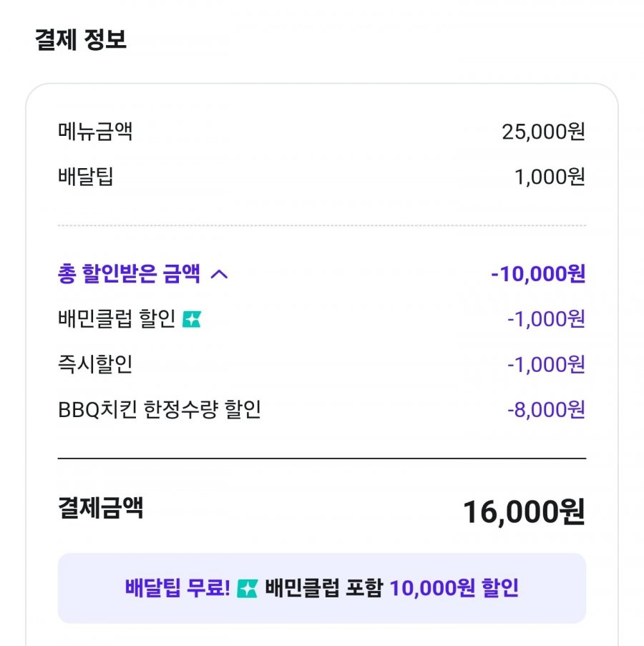Tap the 배달팁 무료! banner

[x=322, y=588]
